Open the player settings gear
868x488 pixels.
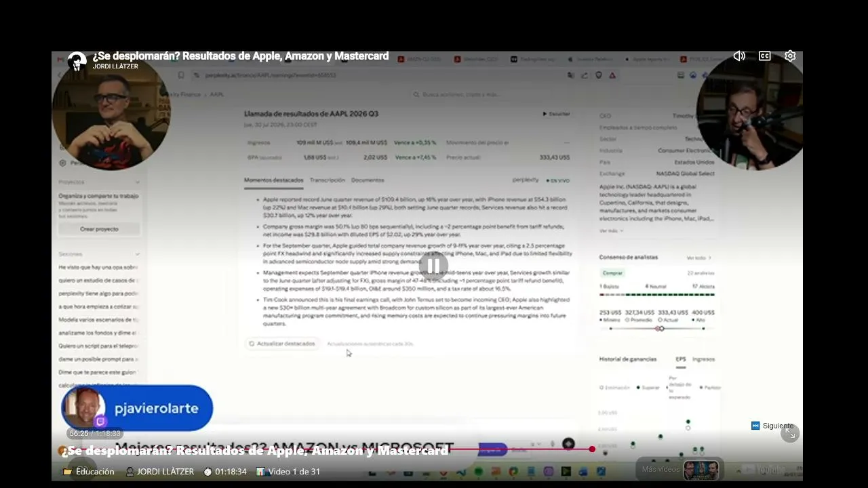pyautogui.click(x=790, y=56)
